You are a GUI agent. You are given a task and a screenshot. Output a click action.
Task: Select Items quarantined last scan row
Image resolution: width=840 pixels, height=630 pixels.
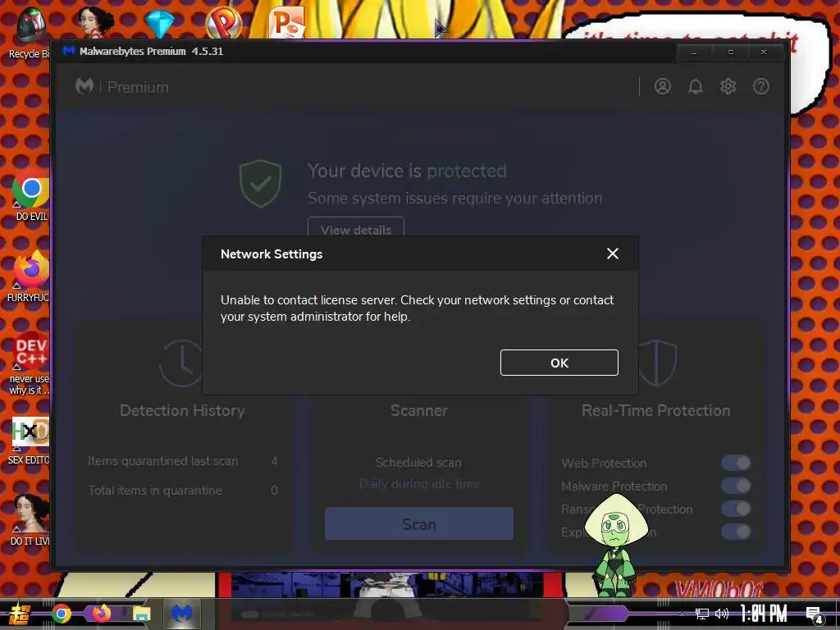[x=183, y=461]
